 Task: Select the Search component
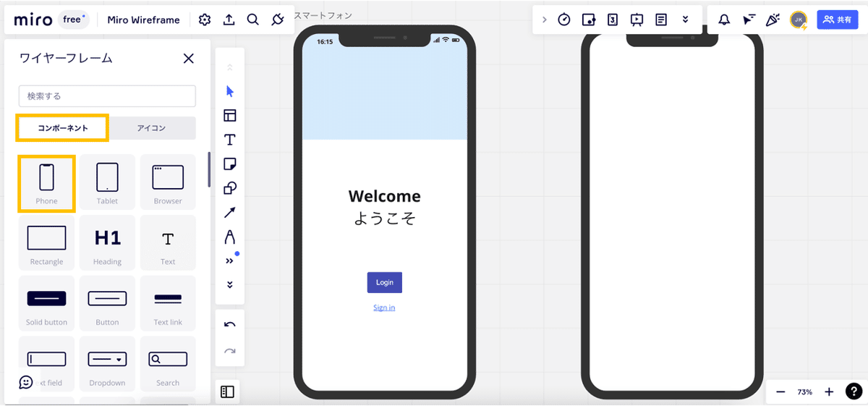[168, 365]
